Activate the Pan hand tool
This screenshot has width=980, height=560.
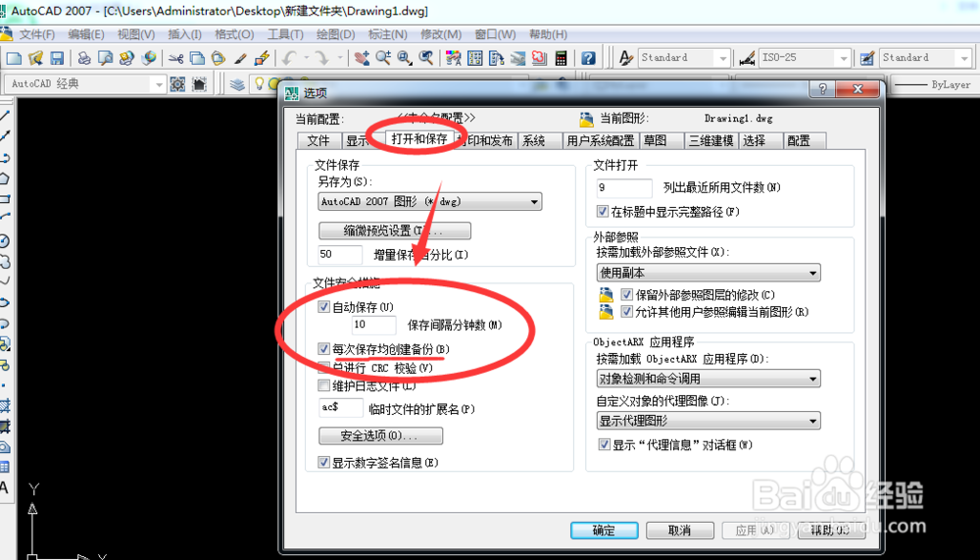362,58
